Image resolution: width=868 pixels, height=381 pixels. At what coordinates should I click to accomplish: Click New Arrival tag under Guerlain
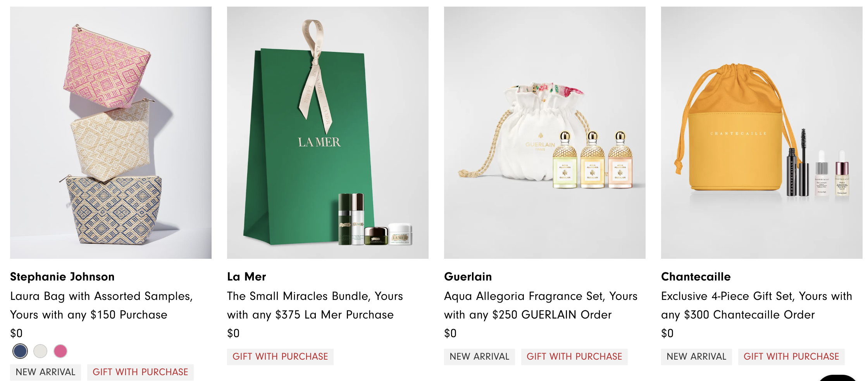[479, 357]
